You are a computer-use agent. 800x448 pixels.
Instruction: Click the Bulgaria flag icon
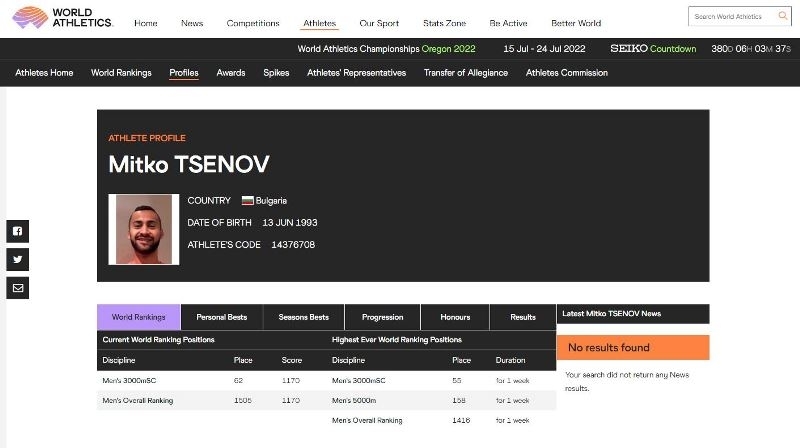247,201
